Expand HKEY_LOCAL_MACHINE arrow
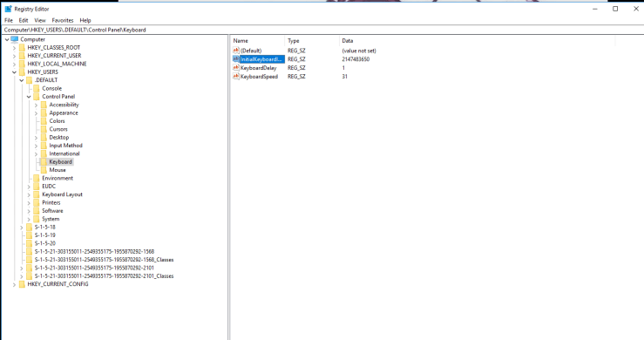Image resolution: width=644 pixels, height=340 pixels. [14, 65]
